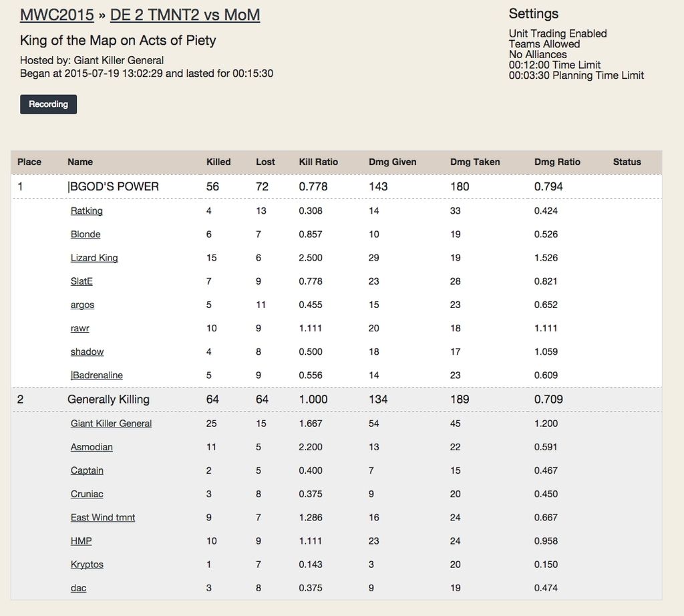
Task: Open Ratking's player profile
Action: (86, 211)
